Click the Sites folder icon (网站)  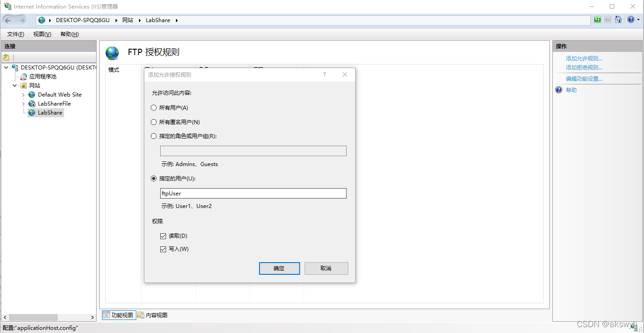(x=23, y=86)
